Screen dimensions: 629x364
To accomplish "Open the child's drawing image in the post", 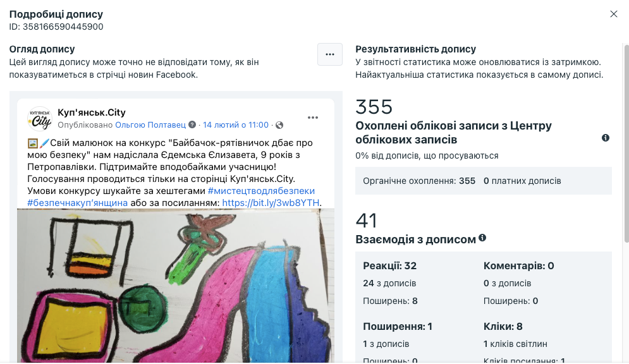I will pos(175,286).
